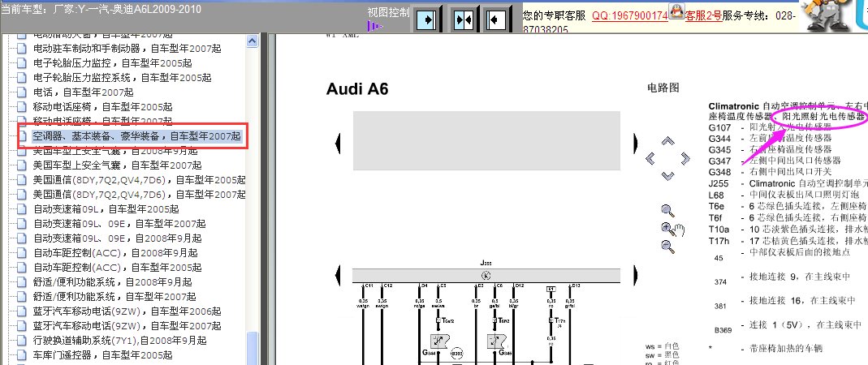Click the gray placeholder box under Audi A6

click(486, 140)
